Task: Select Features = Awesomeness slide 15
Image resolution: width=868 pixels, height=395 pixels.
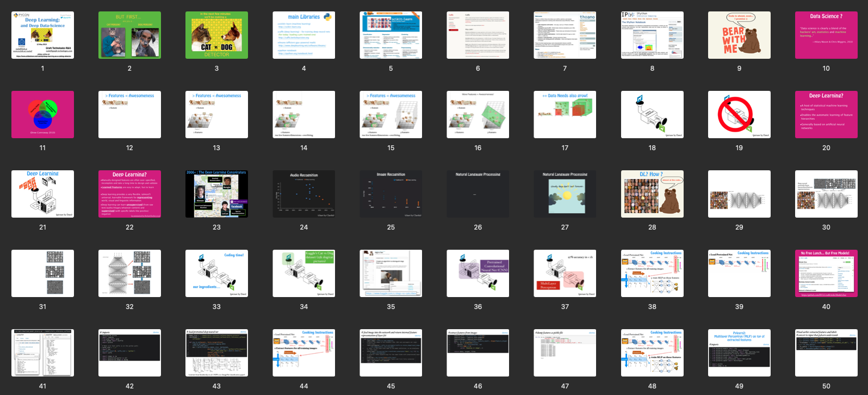Action: 390,114
